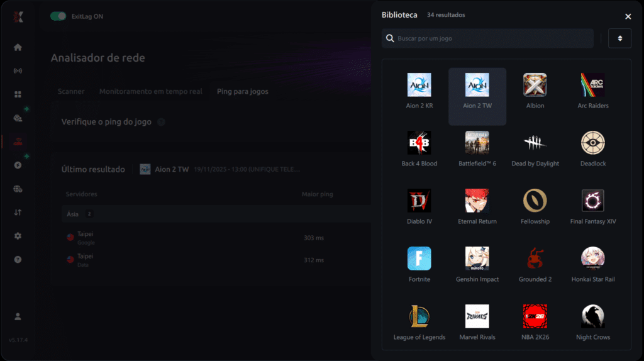This screenshot has height=361, width=644.
Task: Click the 303 ms ping value
Action: point(314,238)
